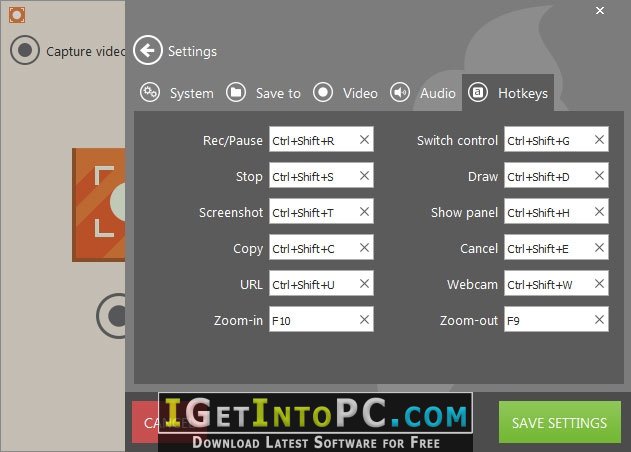Open the Audio speaker icon

pos(400,93)
